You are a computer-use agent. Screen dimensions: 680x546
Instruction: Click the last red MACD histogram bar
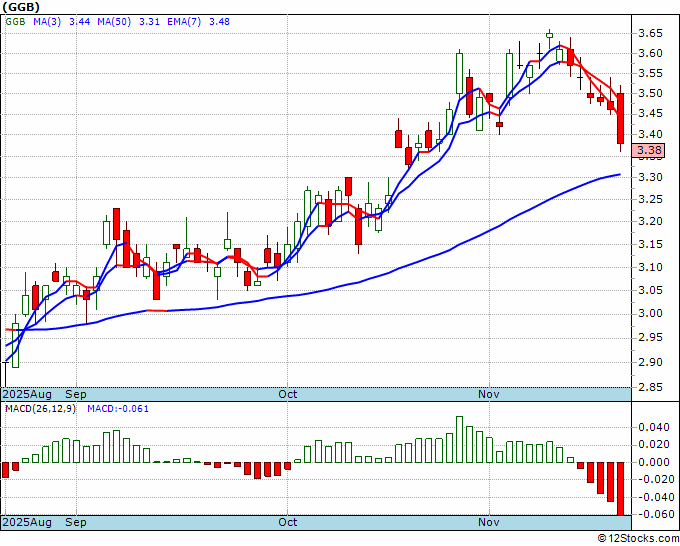tap(621, 488)
